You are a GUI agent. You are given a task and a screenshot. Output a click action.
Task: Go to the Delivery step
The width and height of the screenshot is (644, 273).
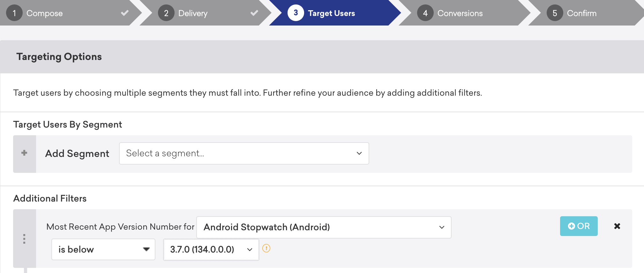193,13
